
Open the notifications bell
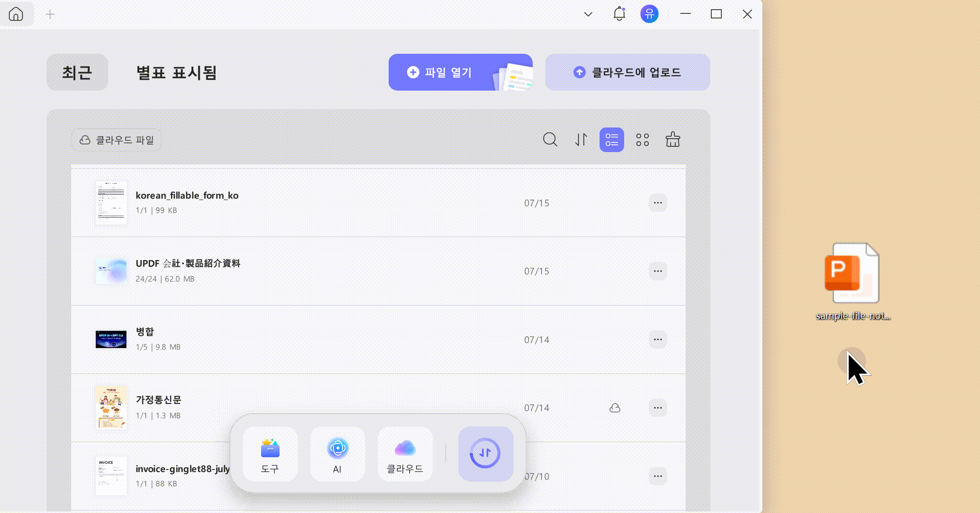pos(619,14)
